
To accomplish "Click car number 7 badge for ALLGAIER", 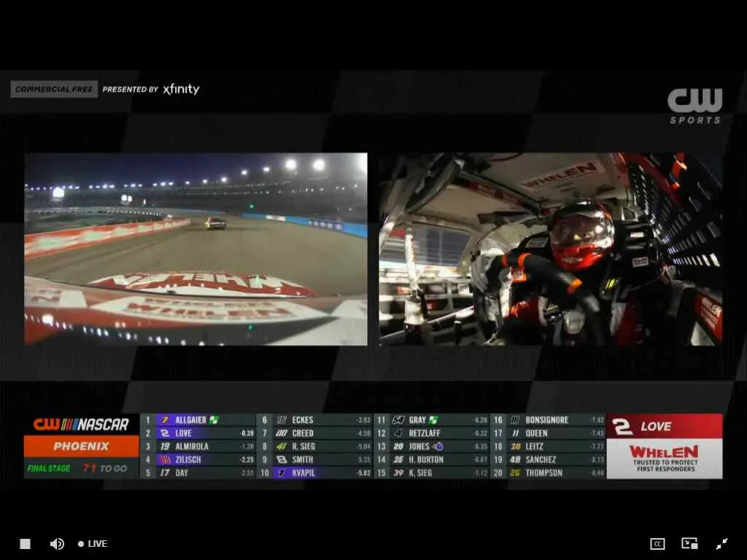I will pyautogui.click(x=165, y=420).
